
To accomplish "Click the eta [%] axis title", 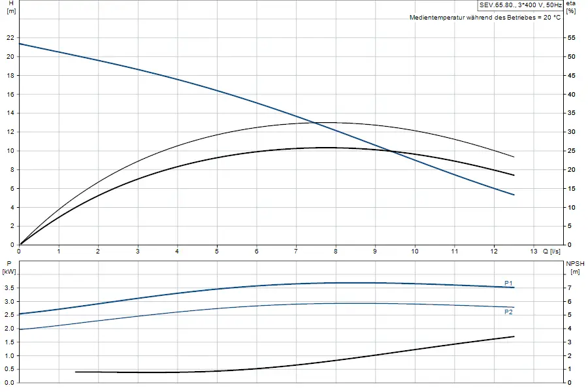I will 571,7.
